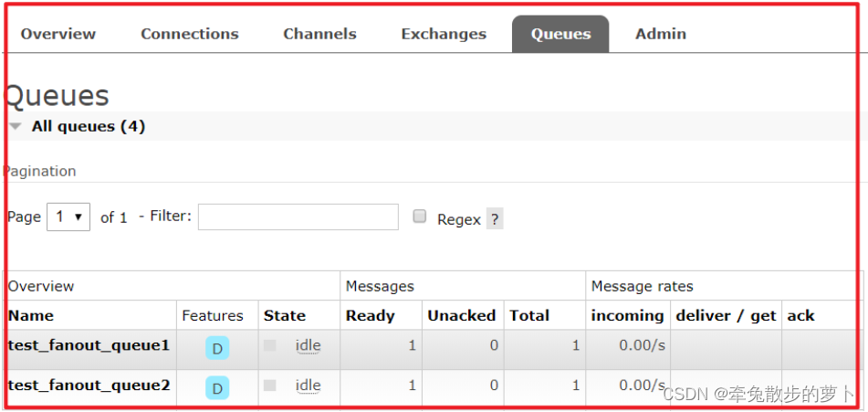The image size is (868, 412).
Task: Click the "of 1" page count text
Action: pyautogui.click(x=113, y=217)
